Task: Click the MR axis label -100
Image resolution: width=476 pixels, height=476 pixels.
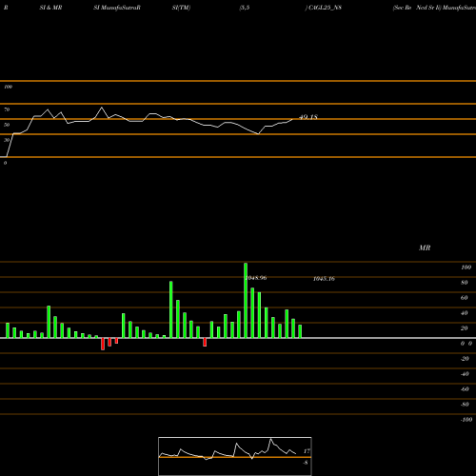Action: click(x=466, y=420)
